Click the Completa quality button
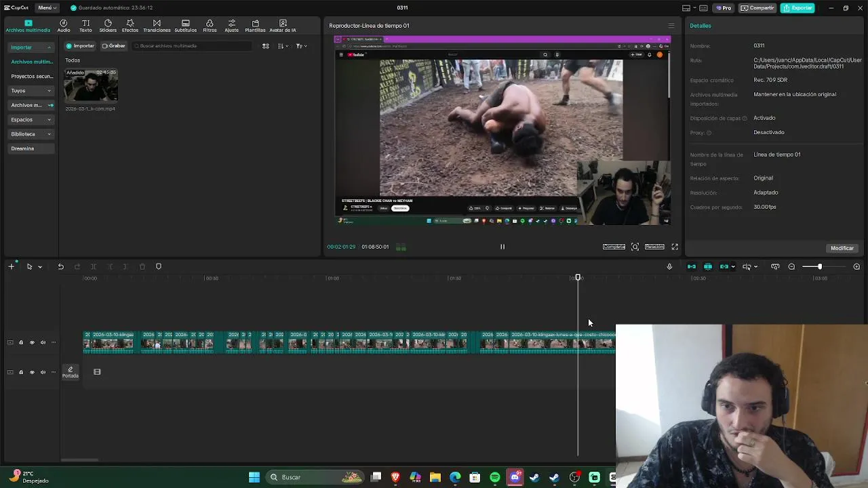 click(x=614, y=247)
